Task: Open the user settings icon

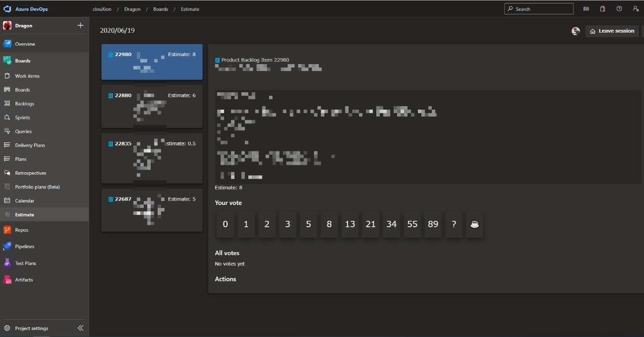Action: pyautogui.click(x=636, y=9)
